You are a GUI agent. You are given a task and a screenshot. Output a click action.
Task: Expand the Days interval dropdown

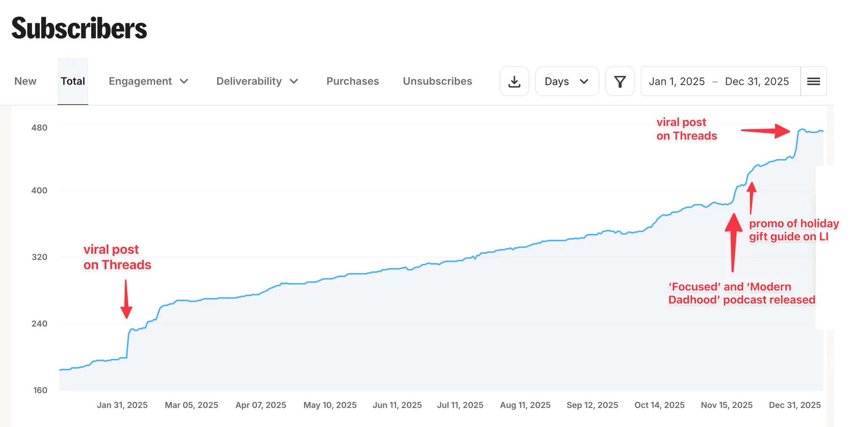pos(566,81)
